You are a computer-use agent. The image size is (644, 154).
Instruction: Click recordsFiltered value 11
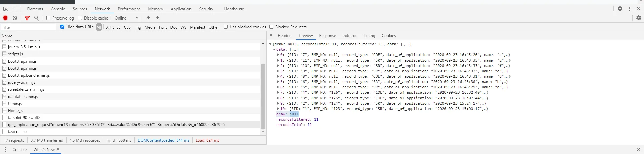tap(316, 119)
